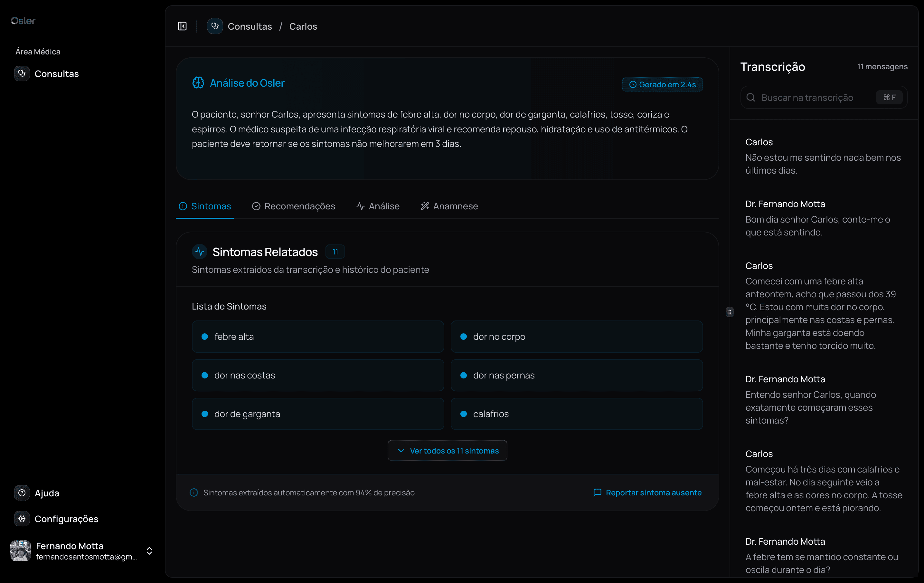Open Consultas in the sidebar

[x=56, y=74]
